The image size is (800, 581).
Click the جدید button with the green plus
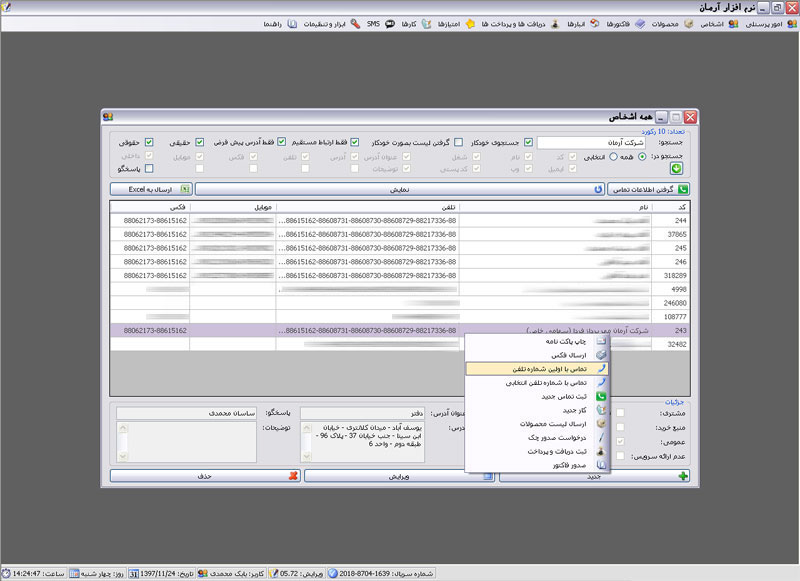[x=594, y=476]
